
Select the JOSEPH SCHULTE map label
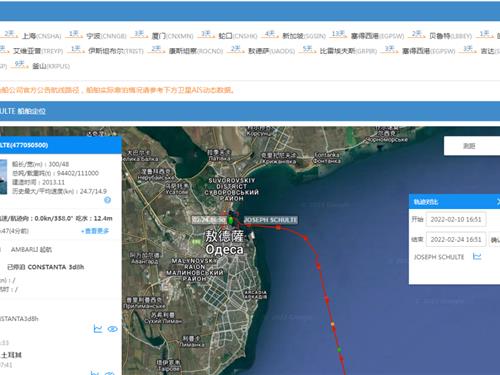click(x=270, y=220)
